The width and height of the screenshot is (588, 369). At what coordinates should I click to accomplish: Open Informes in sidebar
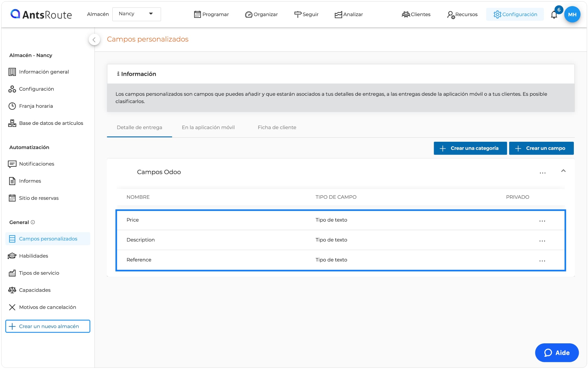tap(25, 181)
